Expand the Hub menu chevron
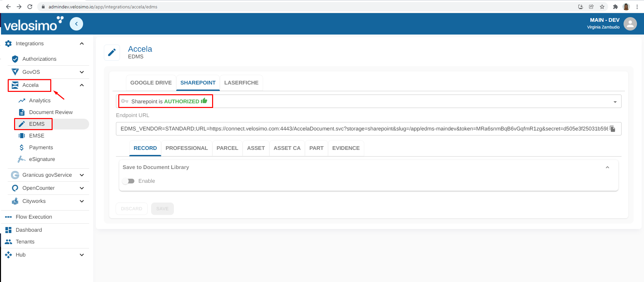 click(x=82, y=255)
